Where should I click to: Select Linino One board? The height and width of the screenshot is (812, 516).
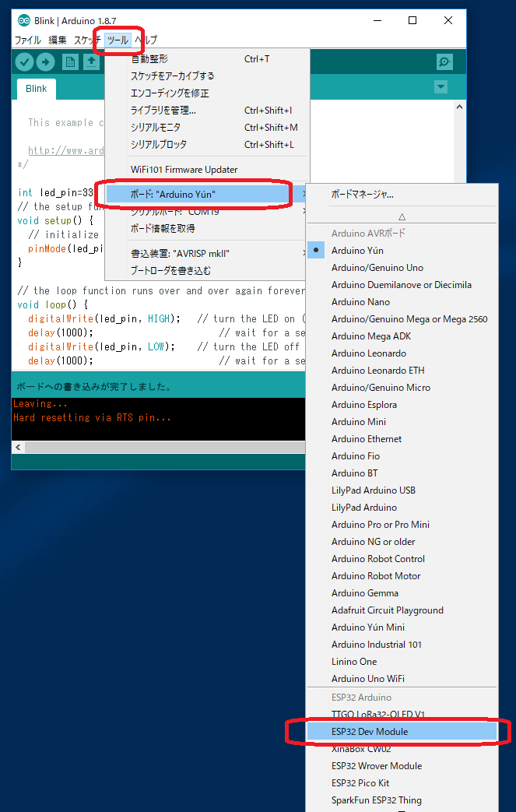[402, 661]
